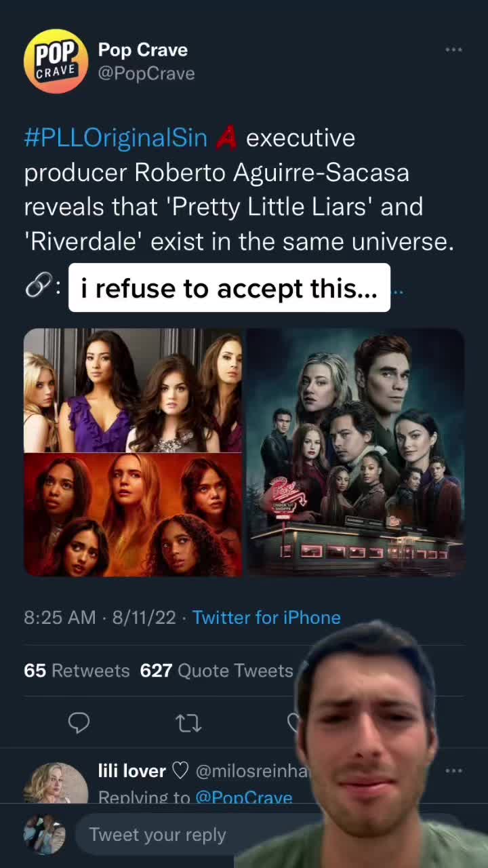Click the Pop Crave display name
This screenshot has height=868, width=488.
point(143,50)
